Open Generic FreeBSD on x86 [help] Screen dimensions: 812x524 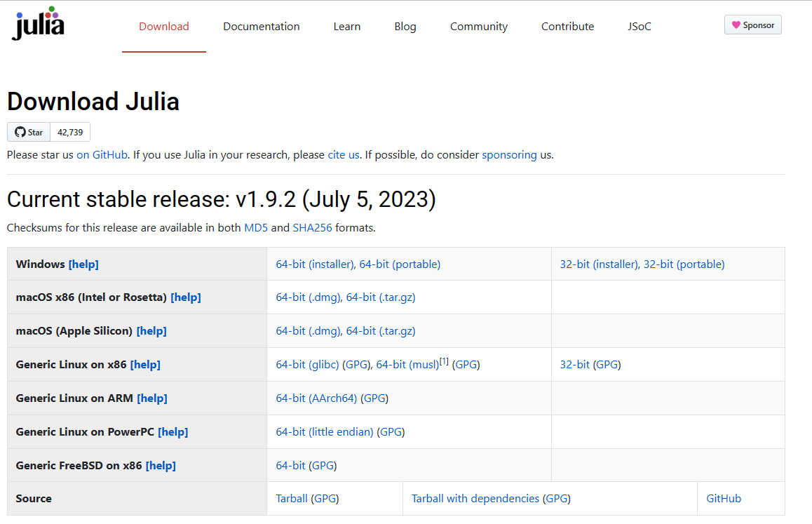click(161, 466)
